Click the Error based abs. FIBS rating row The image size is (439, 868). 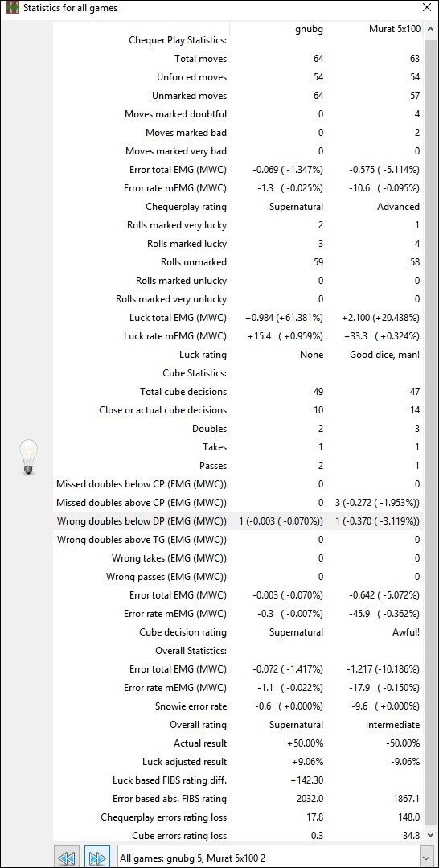pos(238,799)
